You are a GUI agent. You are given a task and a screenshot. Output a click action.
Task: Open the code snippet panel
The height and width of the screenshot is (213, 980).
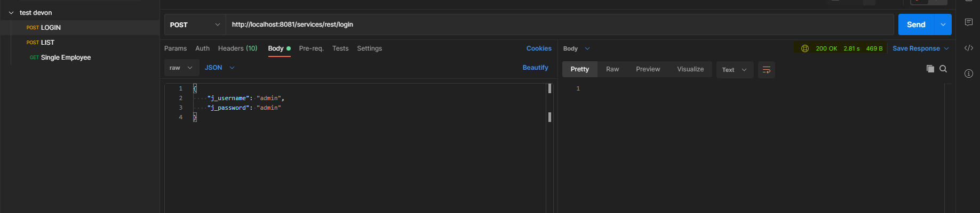click(x=968, y=48)
